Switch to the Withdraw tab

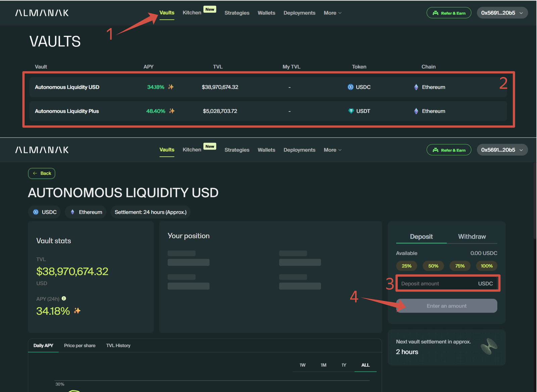point(472,236)
